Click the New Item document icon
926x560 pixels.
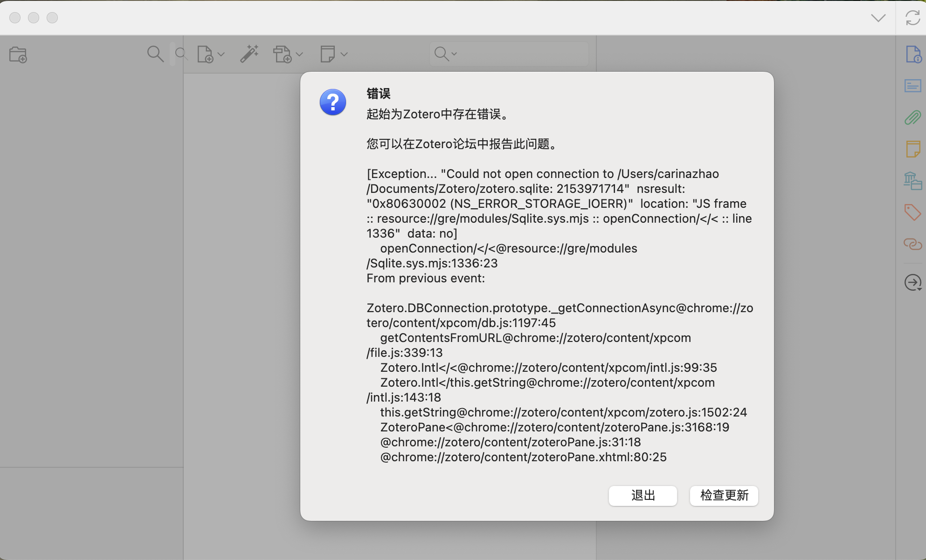(x=205, y=54)
